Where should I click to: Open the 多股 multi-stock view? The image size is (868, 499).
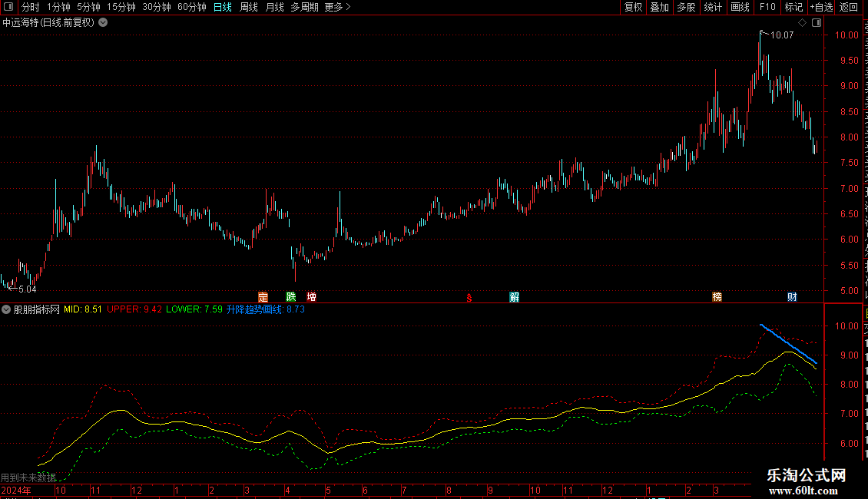pyautogui.click(x=687, y=7)
